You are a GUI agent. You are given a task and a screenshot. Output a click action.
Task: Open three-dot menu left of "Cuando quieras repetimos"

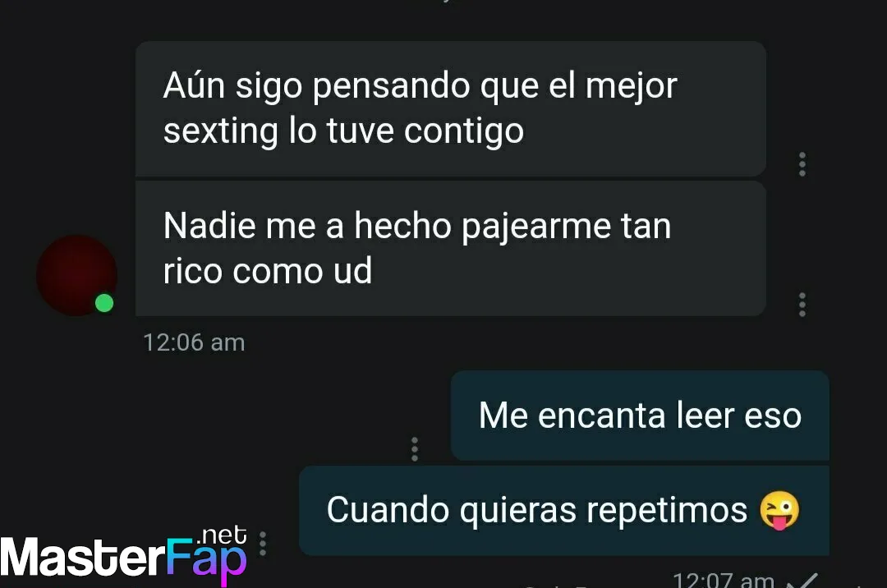pyautogui.click(x=263, y=544)
